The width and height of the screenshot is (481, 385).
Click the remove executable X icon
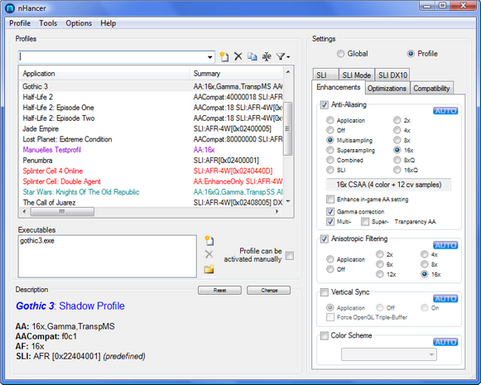pos(209,254)
